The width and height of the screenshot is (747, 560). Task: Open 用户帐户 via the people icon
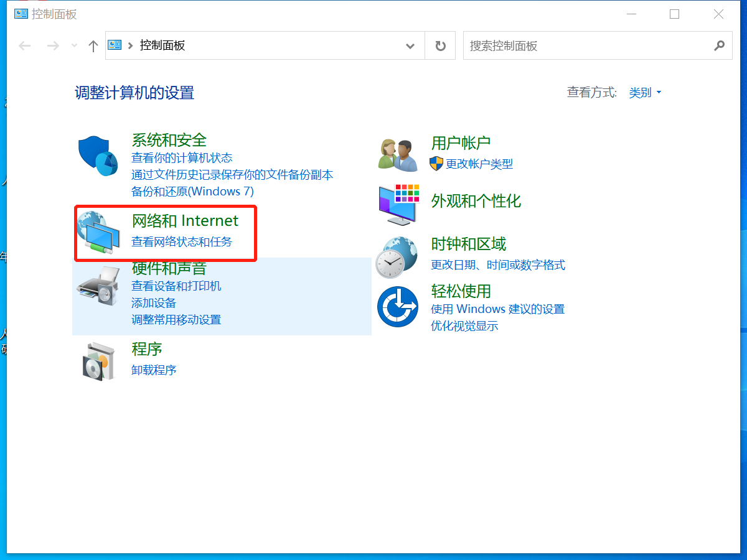398,154
